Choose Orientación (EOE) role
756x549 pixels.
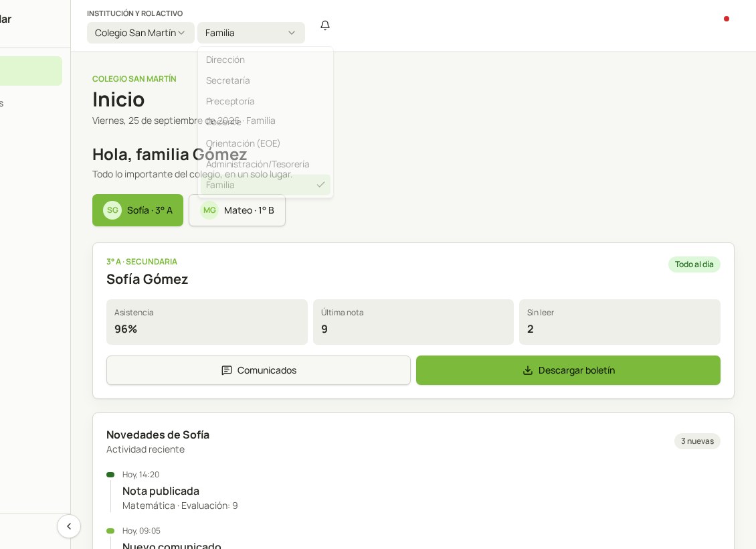265,143
